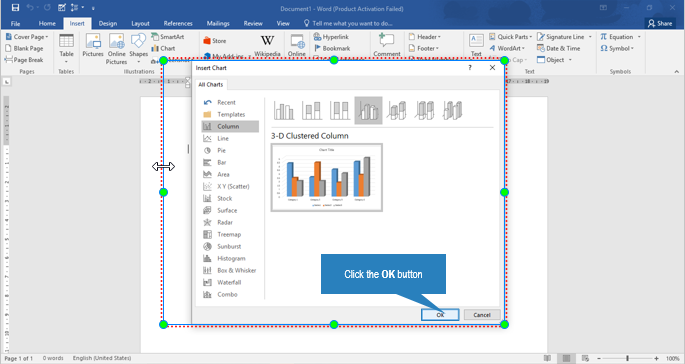Image resolution: width=685 pixels, height=364 pixels.
Task: Select the 100% Stacked Column chart icon
Action: 340,110
